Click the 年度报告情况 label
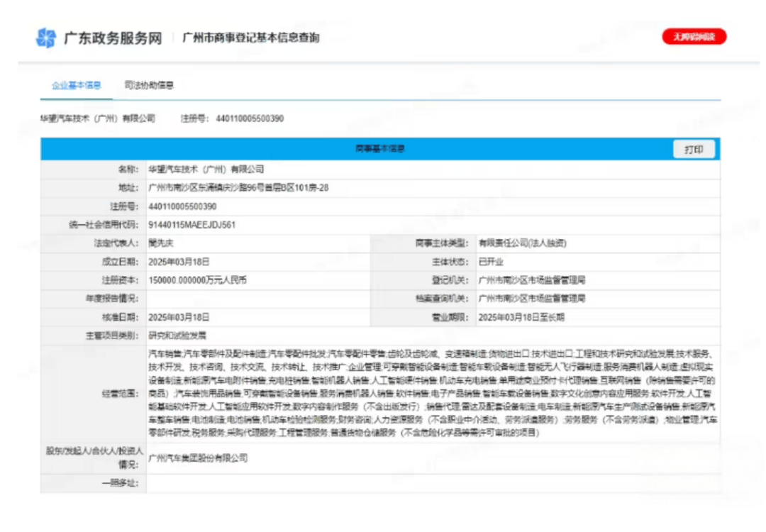Viewport: 766px width, 532px height. click(112, 299)
